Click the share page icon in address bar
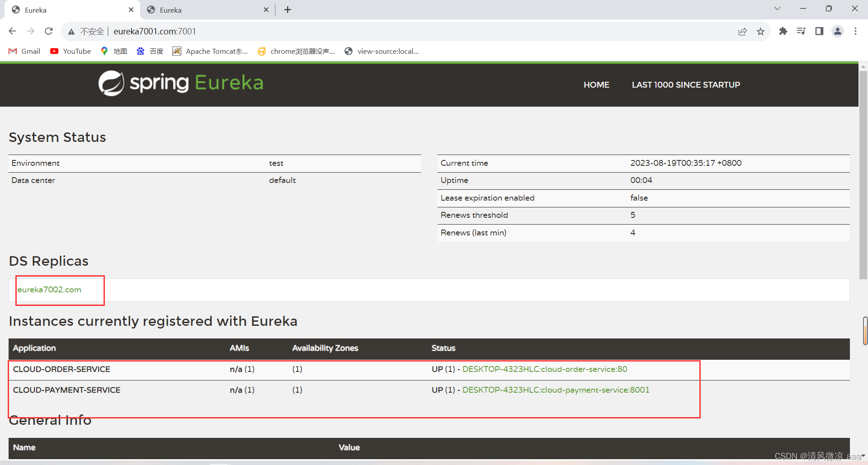The width and height of the screenshot is (868, 465). click(x=742, y=32)
